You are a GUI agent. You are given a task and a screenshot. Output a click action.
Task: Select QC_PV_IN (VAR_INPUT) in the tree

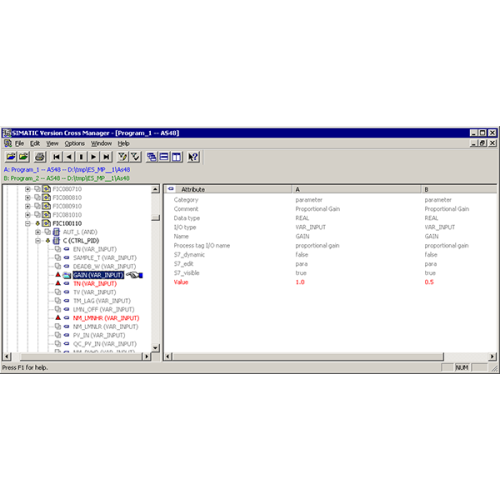(x=105, y=344)
